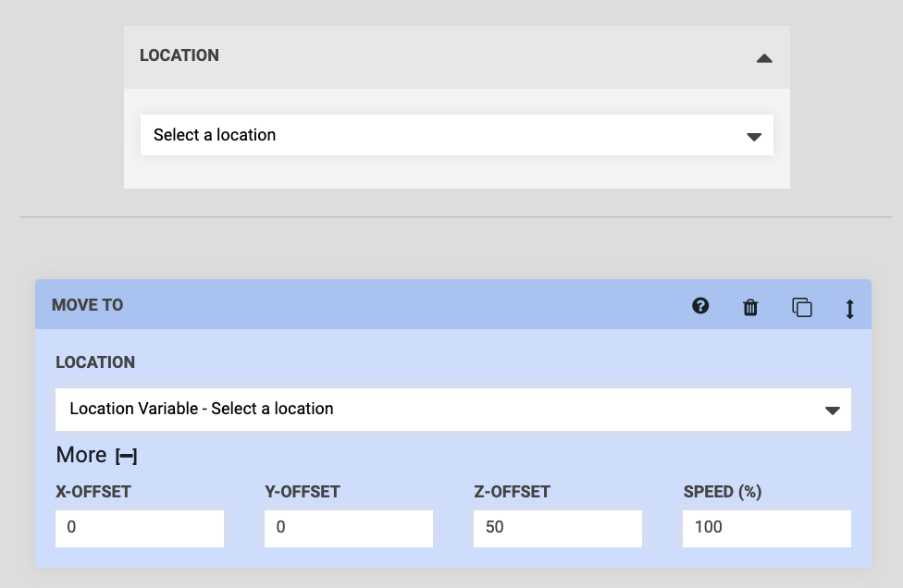Screen dimensions: 903x588
Task: Open the Select a location dropdown
Action: 457,134
